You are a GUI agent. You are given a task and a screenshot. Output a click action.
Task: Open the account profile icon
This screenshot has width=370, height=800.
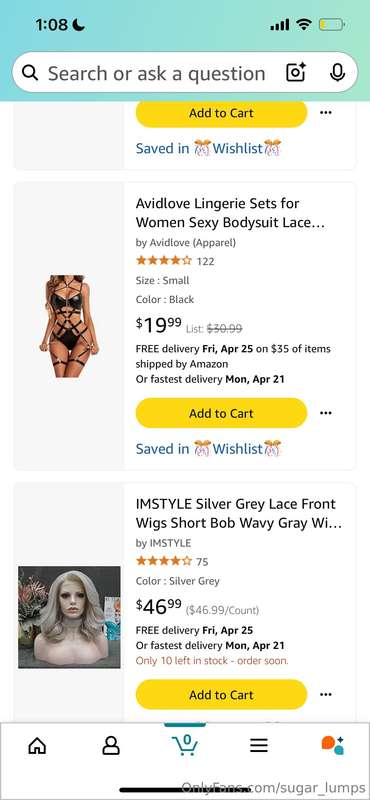pos(111,746)
